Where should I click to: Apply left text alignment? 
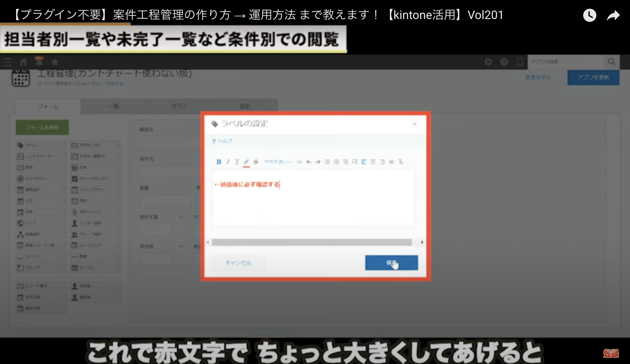click(x=364, y=162)
